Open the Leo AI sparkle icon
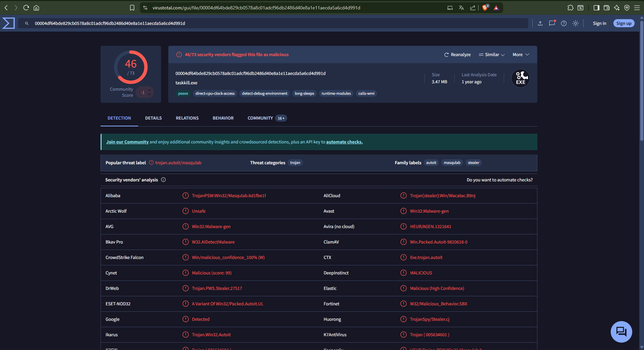The width and height of the screenshot is (644, 350). click(617, 7)
